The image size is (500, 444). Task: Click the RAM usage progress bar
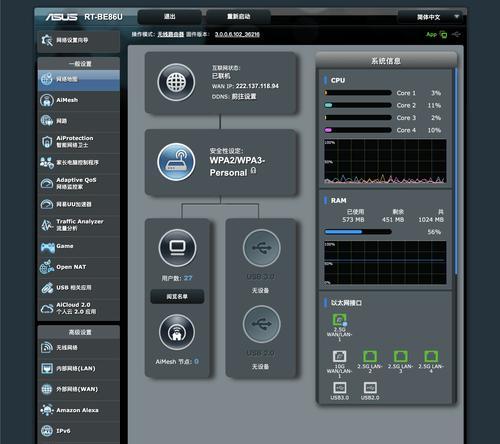358,232
